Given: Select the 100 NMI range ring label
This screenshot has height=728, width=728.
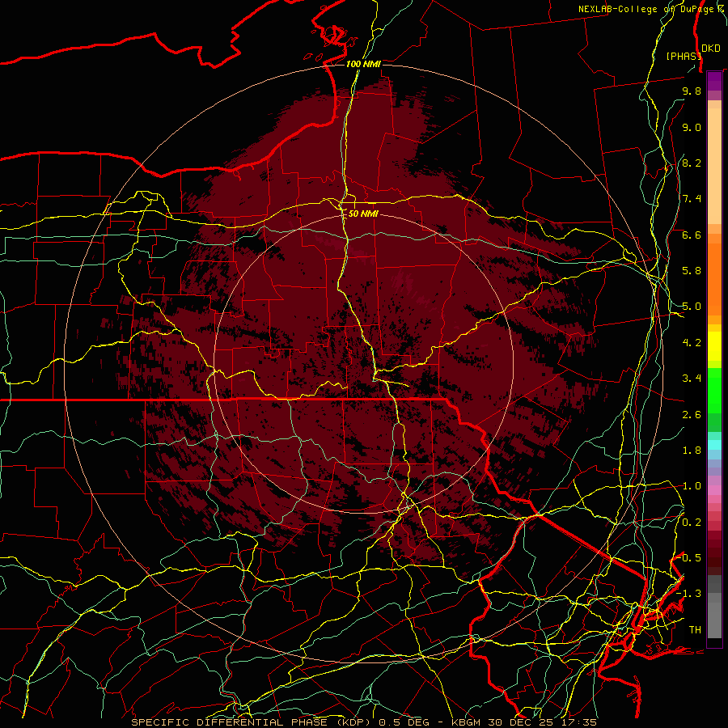Looking at the screenshot, I should pyautogui.click(x=363, y=64).
